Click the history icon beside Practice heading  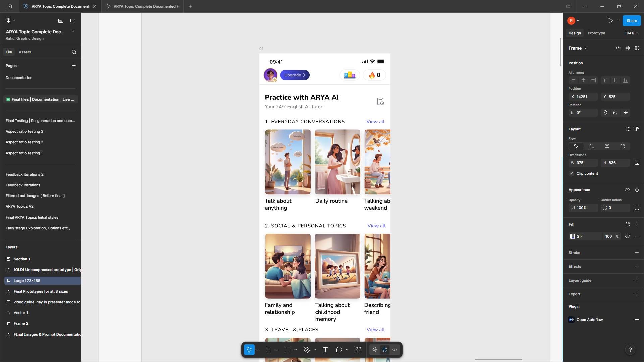pyautogui.click(x=380, y=101)
